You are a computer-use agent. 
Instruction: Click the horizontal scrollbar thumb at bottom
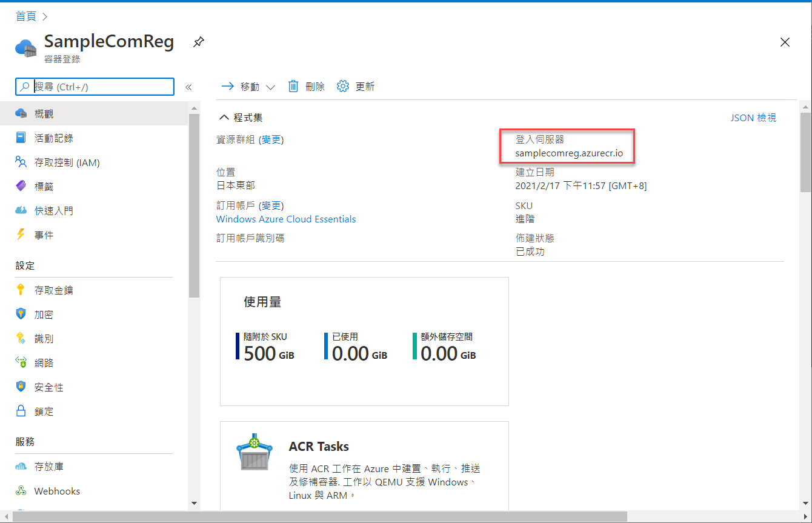click(320, 516)
